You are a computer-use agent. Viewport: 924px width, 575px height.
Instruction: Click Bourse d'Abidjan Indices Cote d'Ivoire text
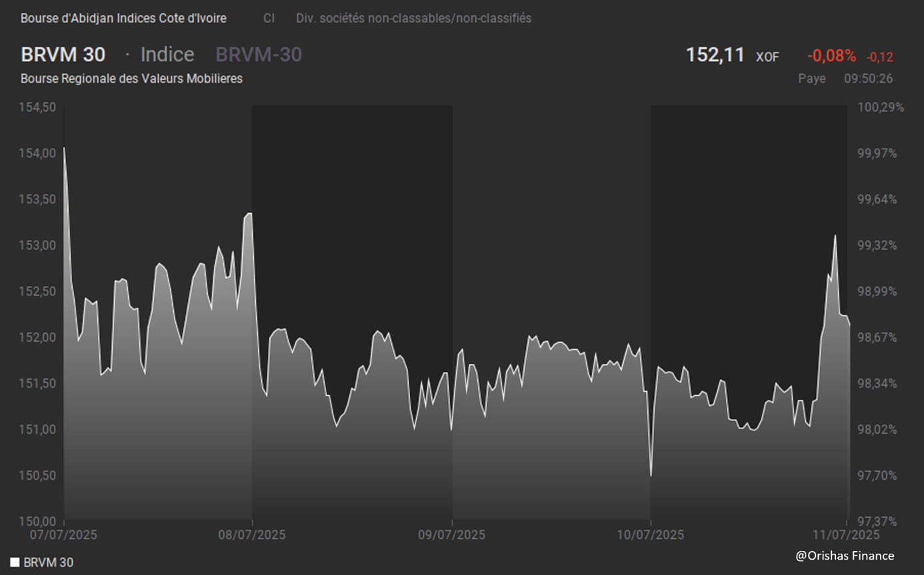click(x=123, y=19)
